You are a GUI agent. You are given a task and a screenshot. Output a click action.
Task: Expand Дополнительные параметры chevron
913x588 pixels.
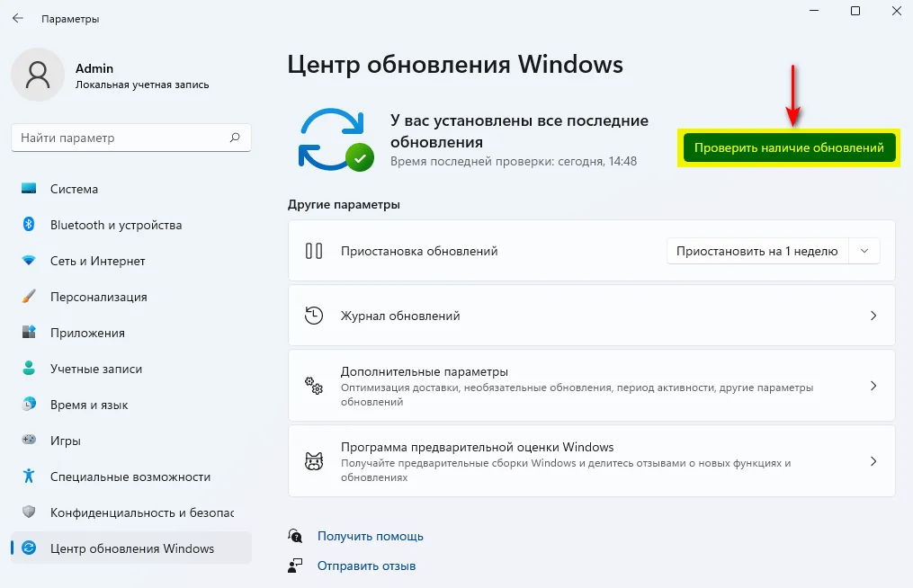(873, 386)
